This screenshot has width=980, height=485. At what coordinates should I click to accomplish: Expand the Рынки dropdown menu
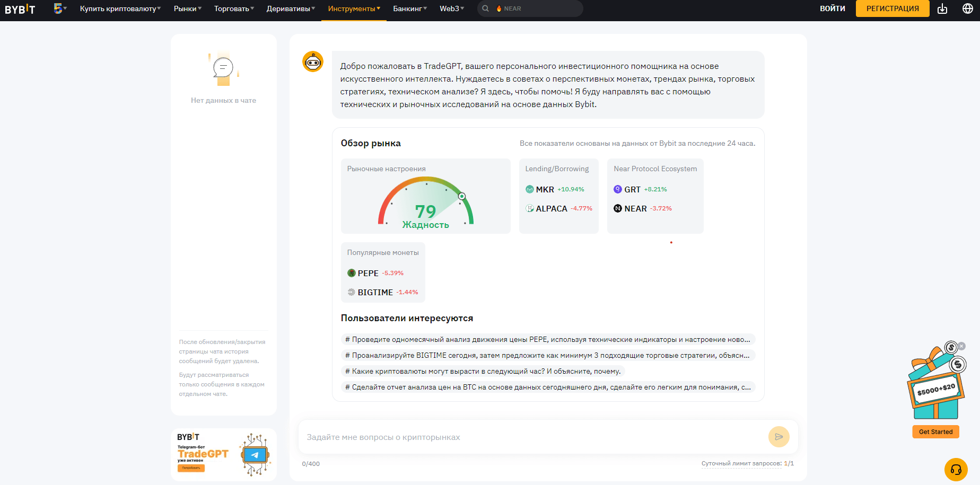coord(187,8)
